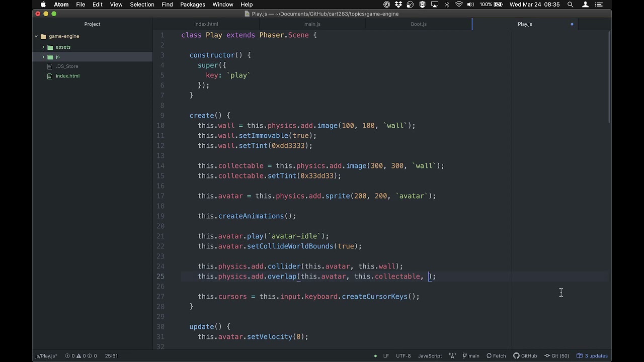Select the game-engine folder label
Screen dimensions: 644x362
coord(64,36)
